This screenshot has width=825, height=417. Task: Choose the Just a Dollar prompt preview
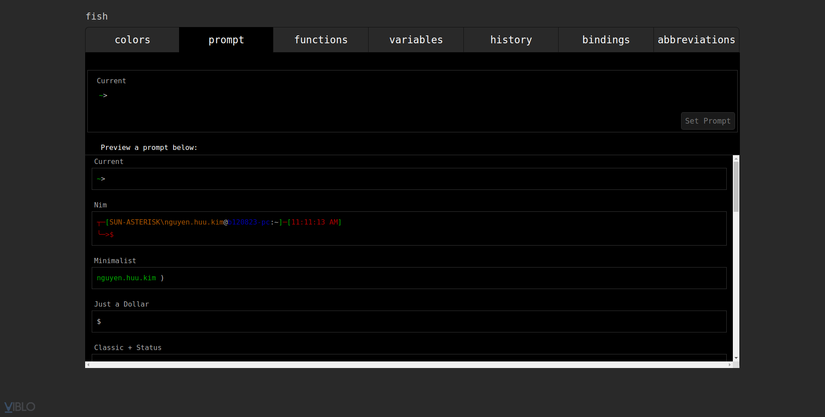(409, 321)
